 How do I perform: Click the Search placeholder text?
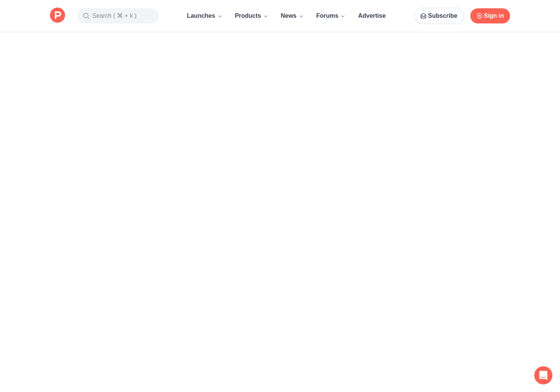click(102, 16)
